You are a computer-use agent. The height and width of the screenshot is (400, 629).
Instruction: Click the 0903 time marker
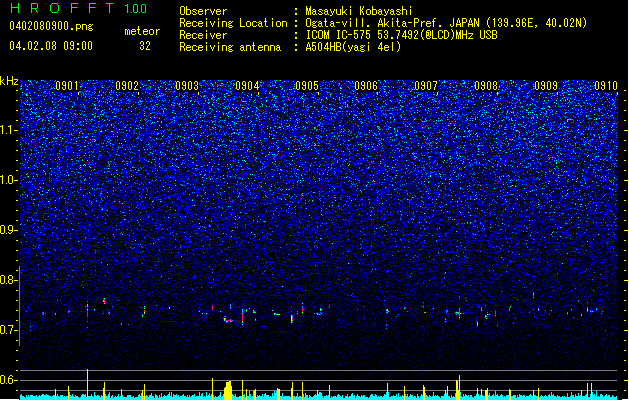pyautogui.click(x=187, y=86)
